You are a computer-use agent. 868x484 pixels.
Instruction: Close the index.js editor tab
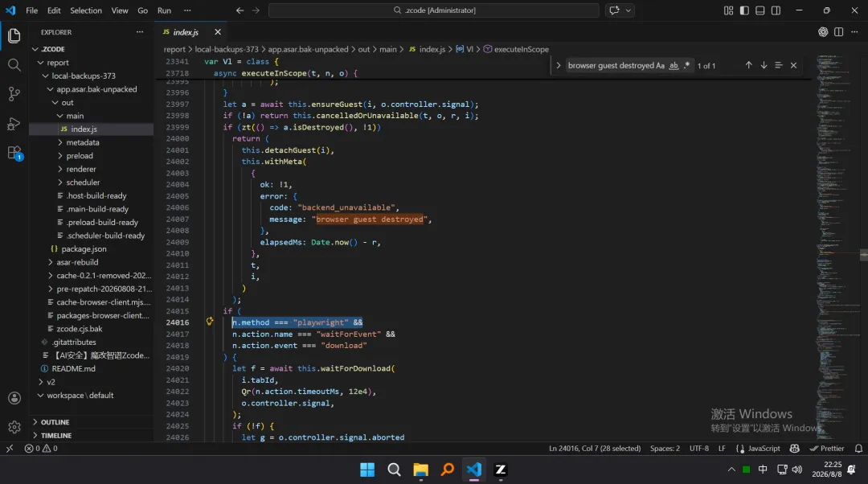coord(218,32)
